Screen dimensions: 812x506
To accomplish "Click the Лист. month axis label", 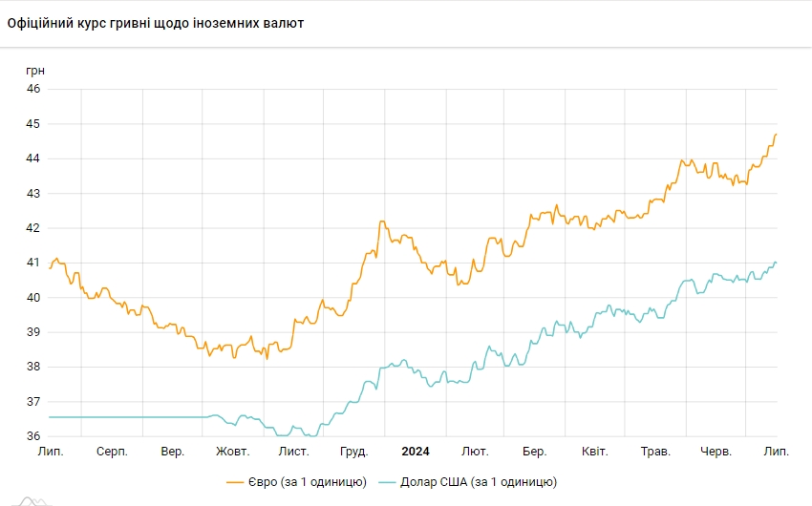I will [293, 451].
